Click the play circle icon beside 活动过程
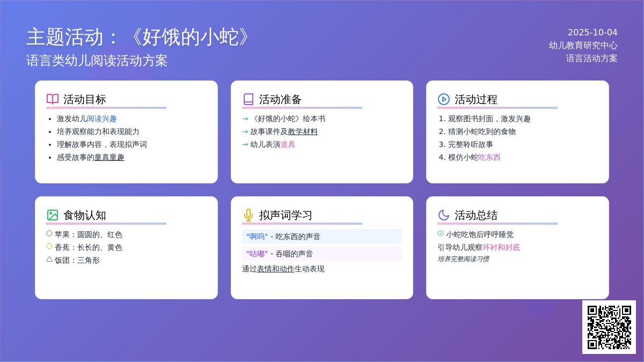 [443, 99]
